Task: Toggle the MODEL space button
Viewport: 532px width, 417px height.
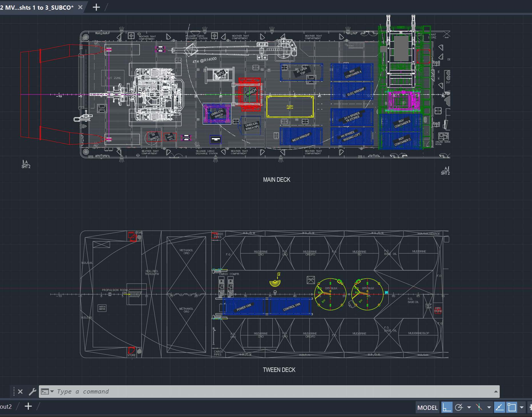Action: (427, 407)
